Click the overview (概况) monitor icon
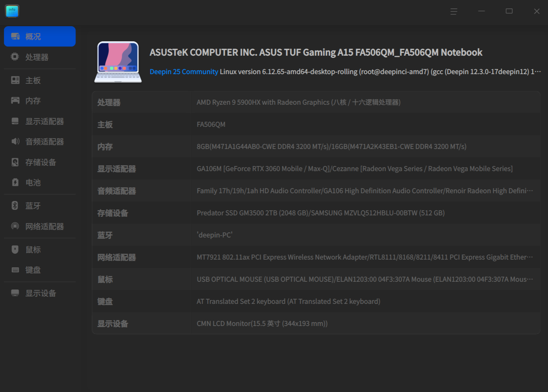Screen dimensions: 548x392 coord(15,36)
